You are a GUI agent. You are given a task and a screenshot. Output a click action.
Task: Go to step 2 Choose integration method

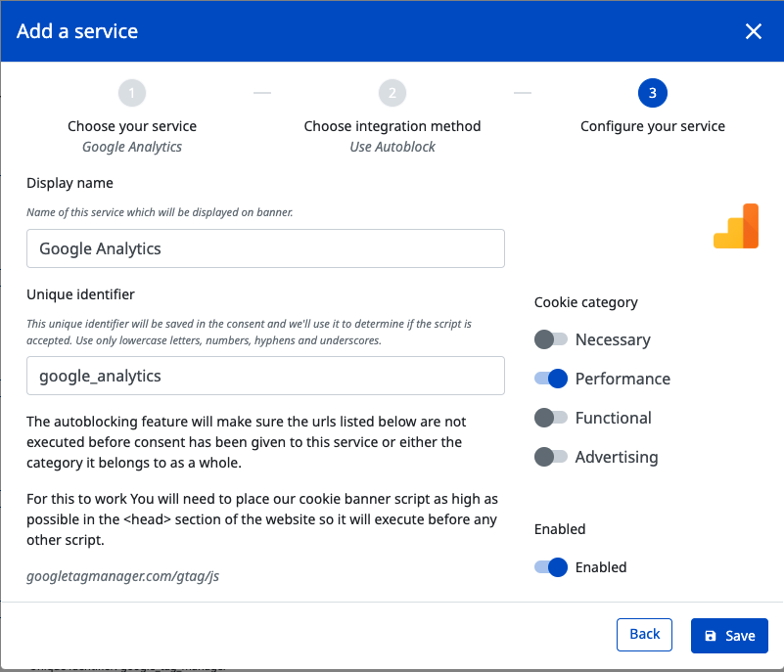point(392,93)
